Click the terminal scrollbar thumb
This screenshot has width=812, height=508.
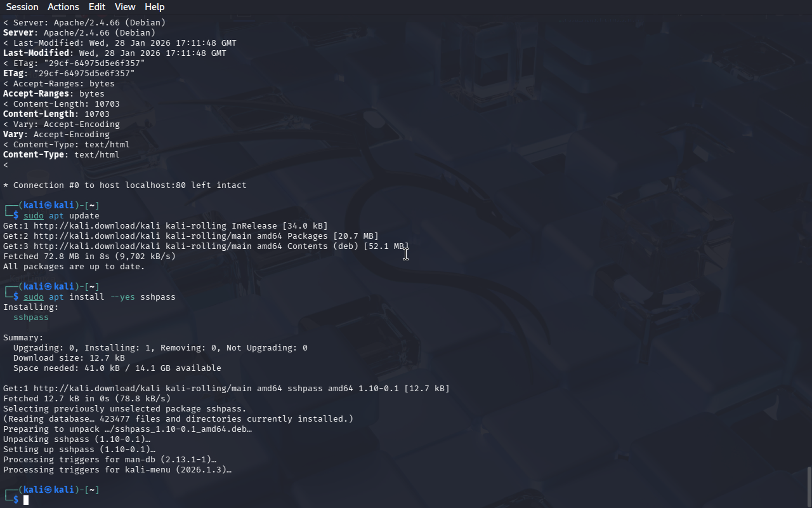[x=809, y=487]
